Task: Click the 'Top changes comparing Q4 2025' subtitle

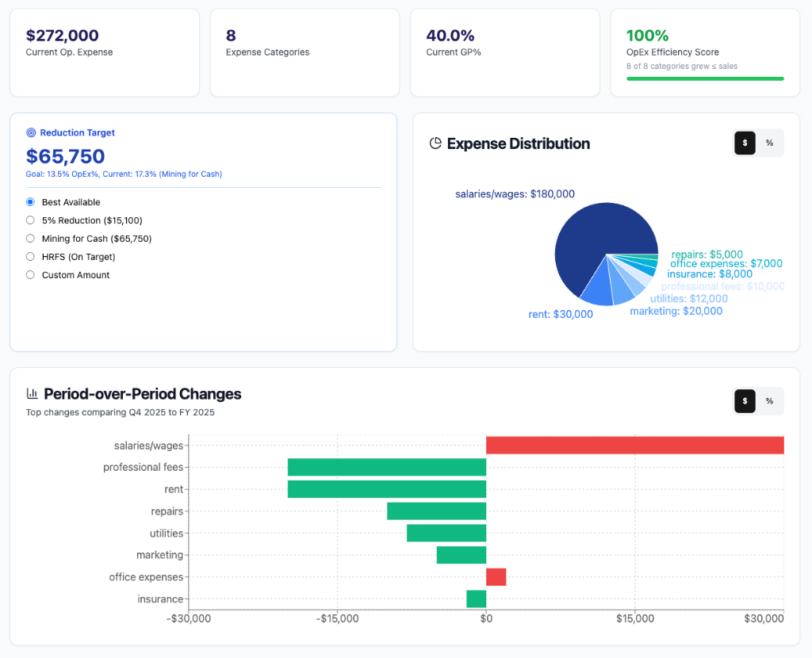Action: coord(121,412)
